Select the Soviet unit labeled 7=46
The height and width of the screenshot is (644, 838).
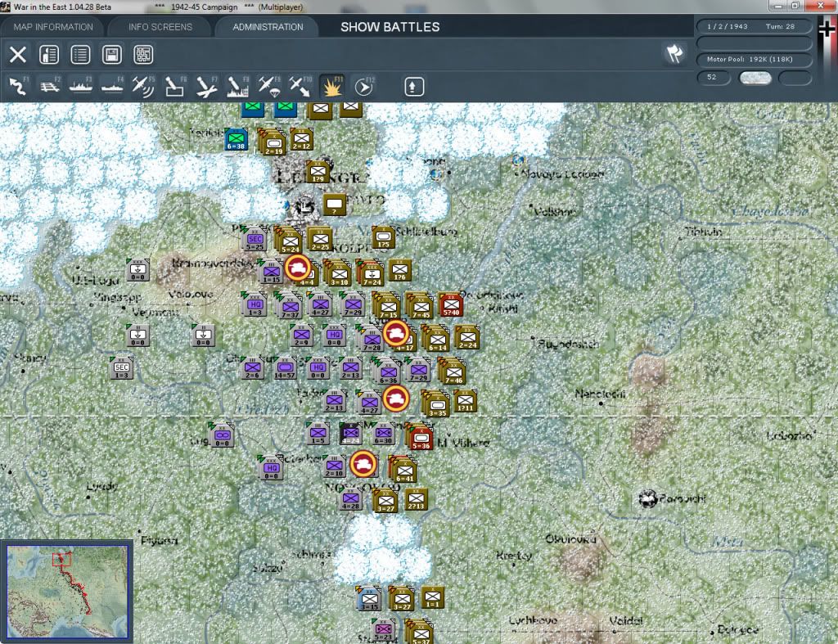coord(453,372)
